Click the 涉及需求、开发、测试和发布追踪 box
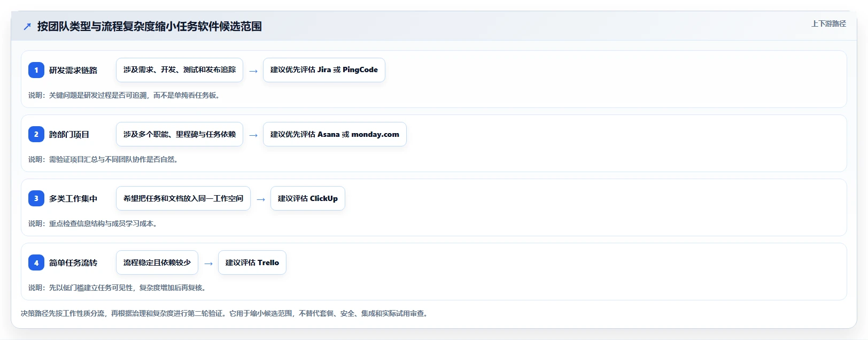The image size is (868, 340). pos(180,70)
